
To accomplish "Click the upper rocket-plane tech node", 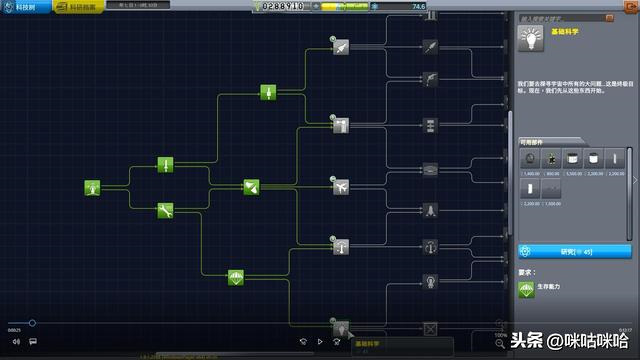I will 341,47.
